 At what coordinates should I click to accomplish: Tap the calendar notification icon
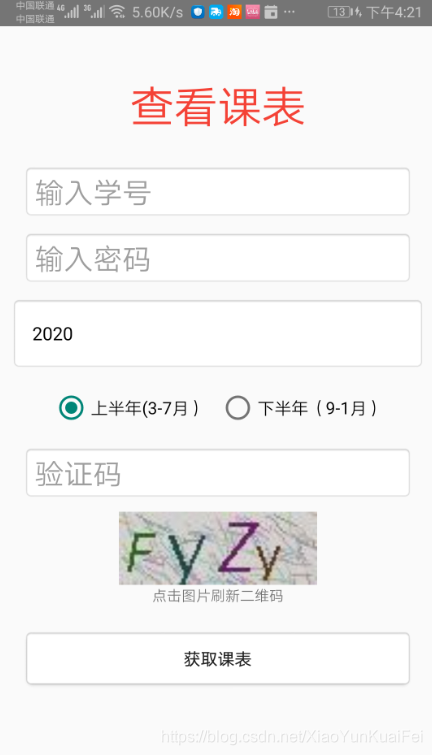click(x=271, y=12)
